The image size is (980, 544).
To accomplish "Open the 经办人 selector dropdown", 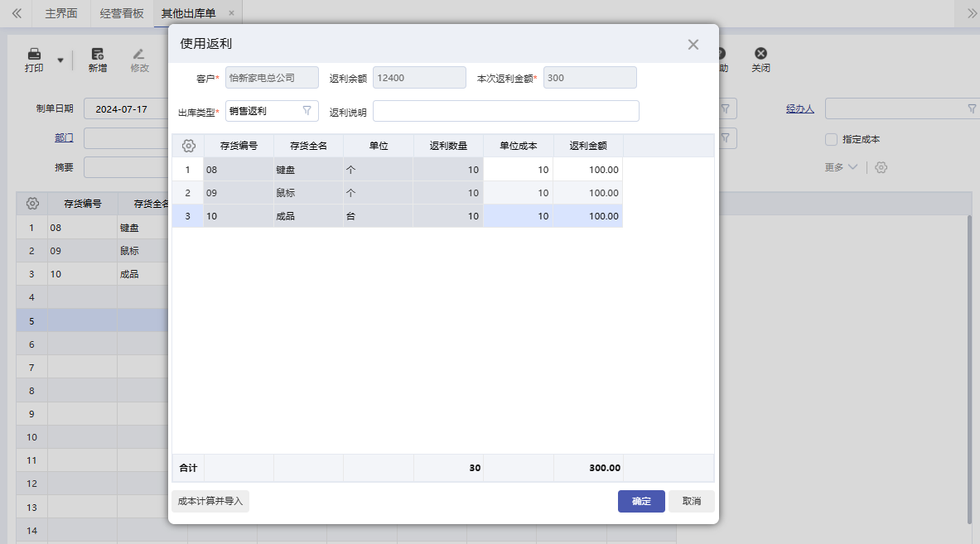I will 972,108.
